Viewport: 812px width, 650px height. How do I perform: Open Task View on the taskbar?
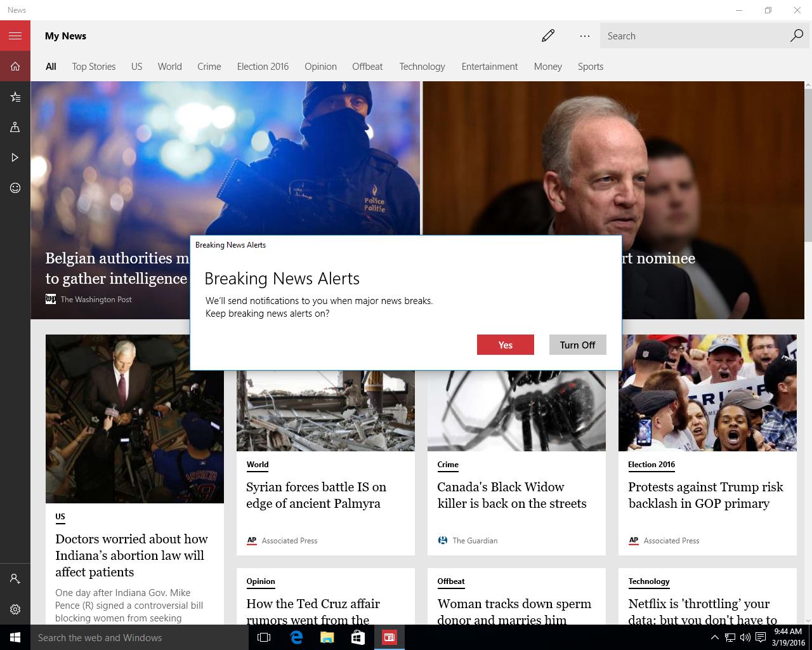coord(264,637)
